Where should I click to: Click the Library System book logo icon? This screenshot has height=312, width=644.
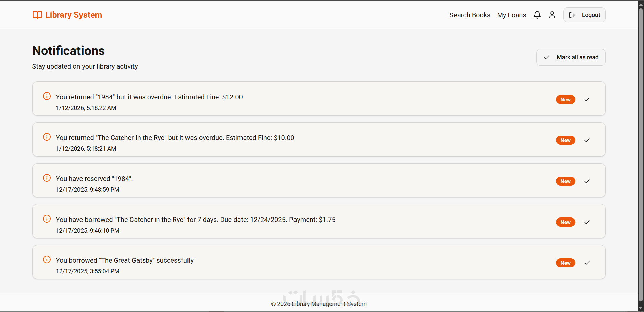click(37, 15)
